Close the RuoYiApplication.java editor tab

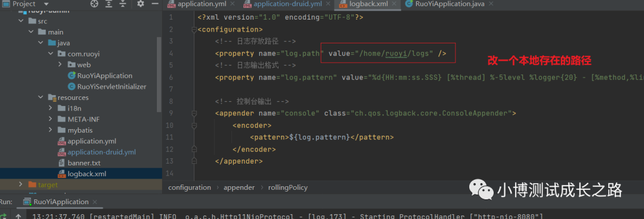coord(491,4)
